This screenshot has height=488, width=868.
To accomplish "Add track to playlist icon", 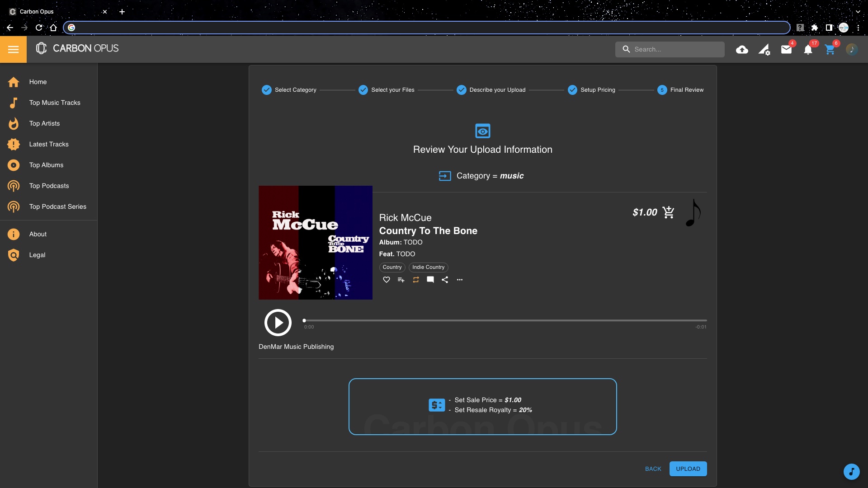I will point(401,280).
